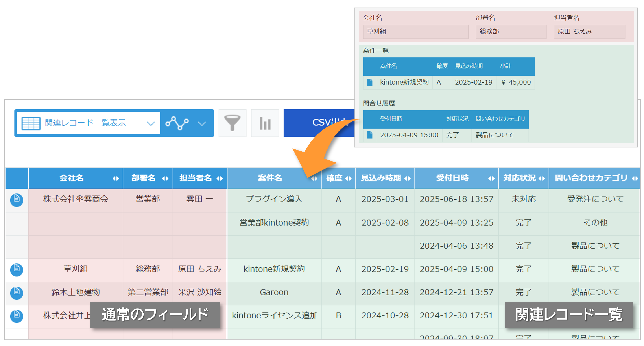The height and width of the screenshot is (346, 644).
Task: Select the 受発注について cell
Action: click(595, 200)
